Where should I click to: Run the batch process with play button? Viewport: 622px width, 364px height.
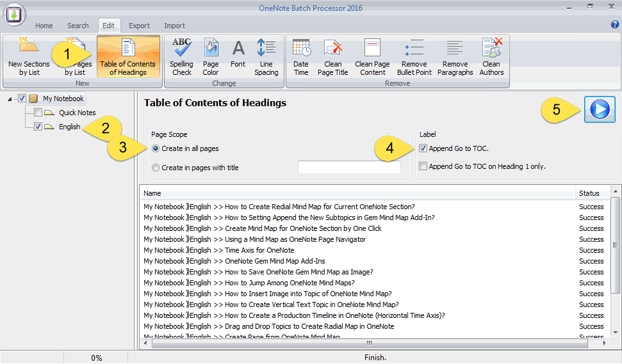tap(600, 109)
